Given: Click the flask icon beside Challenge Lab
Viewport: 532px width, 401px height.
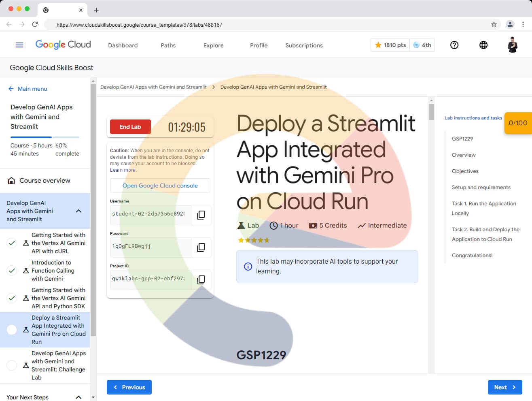Looking at the screenshot, I should 26,365.
